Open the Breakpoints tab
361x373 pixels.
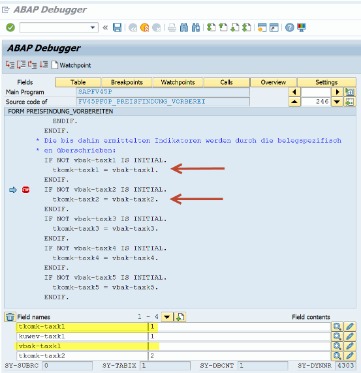pos(127,82)
